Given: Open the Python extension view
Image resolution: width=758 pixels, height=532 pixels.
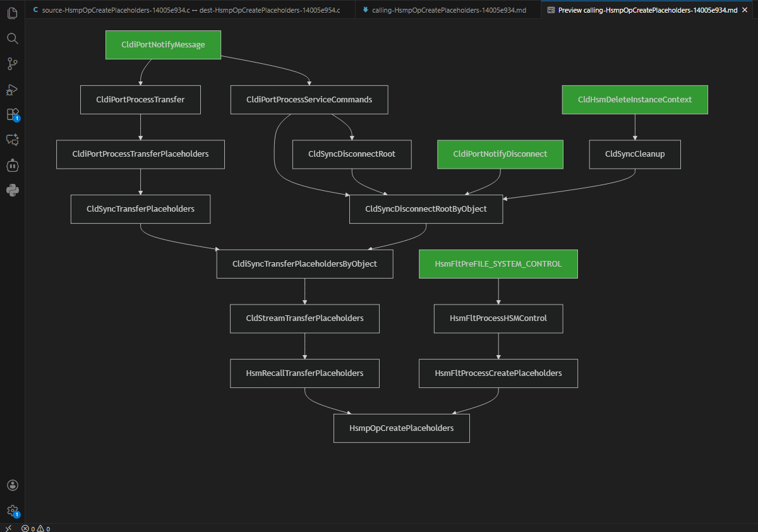Looking at the screenshot, I should point(12,190).
